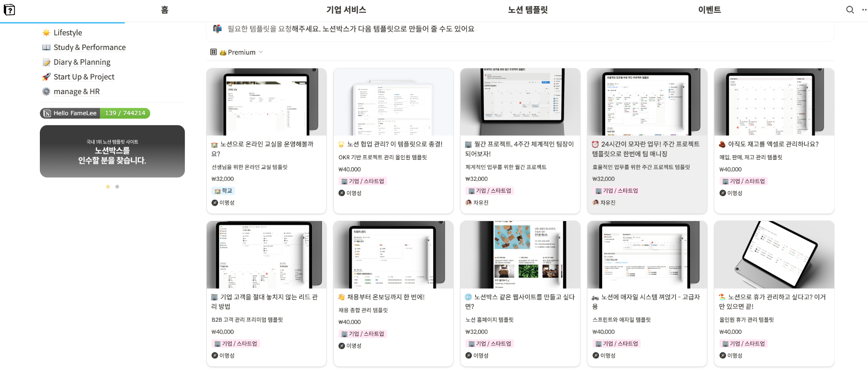Viewport: 868px width, 373px height.
Task: Click the Start Up & Project rocket icon
Action: coord(46,77)
